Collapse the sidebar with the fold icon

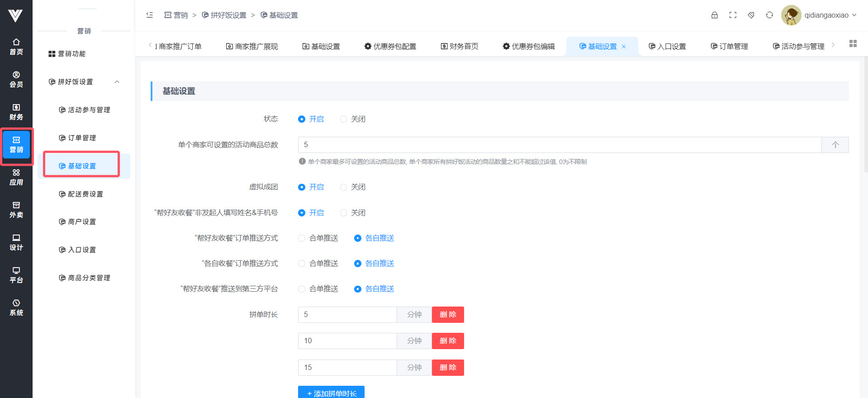[x=150, y=15]
